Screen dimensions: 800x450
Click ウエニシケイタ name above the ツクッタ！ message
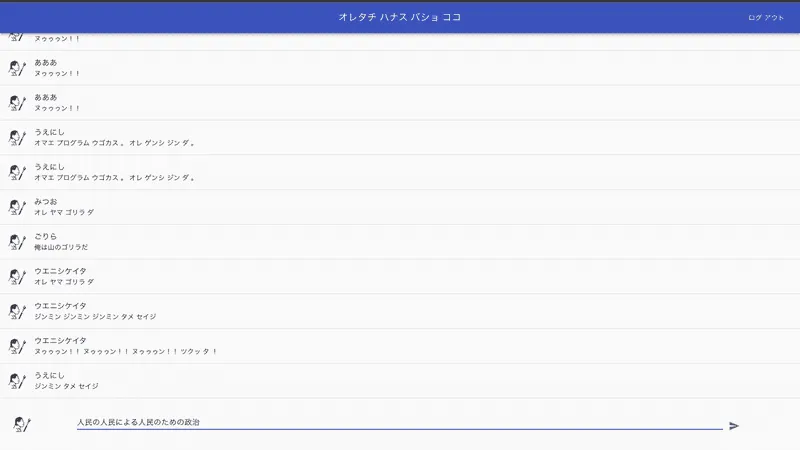click(x=60, y=340)
